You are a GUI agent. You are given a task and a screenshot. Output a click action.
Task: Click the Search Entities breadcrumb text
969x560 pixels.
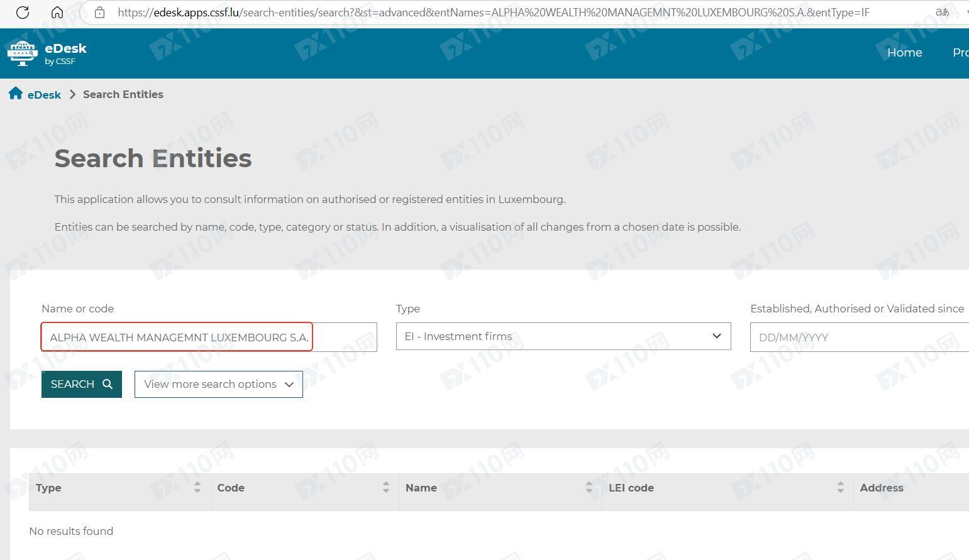point(123,94)
